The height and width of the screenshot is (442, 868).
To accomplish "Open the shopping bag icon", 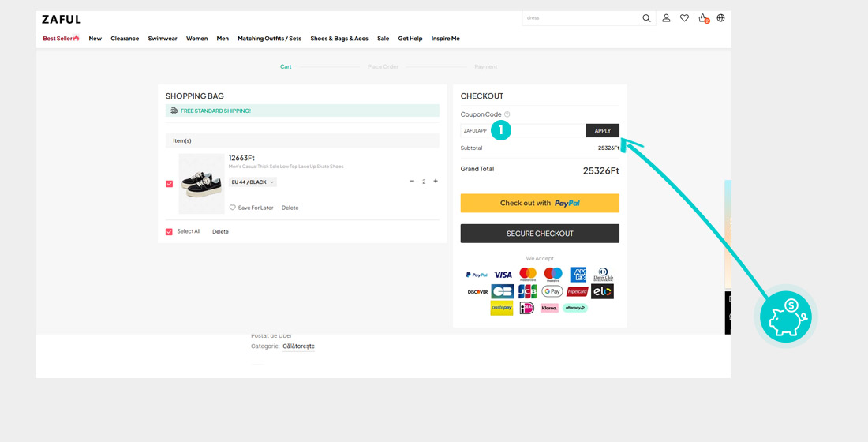I will point(703,18).
